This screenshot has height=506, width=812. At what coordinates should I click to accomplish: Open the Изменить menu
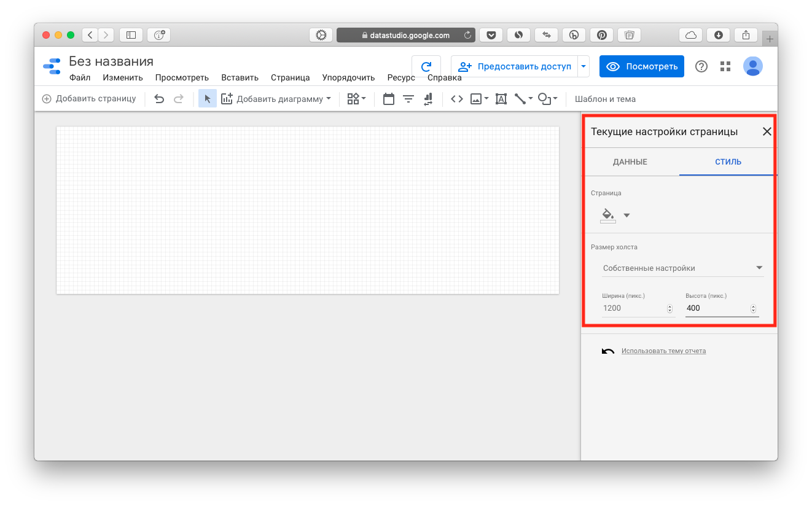pyautogui.click(x=123, y=78)
